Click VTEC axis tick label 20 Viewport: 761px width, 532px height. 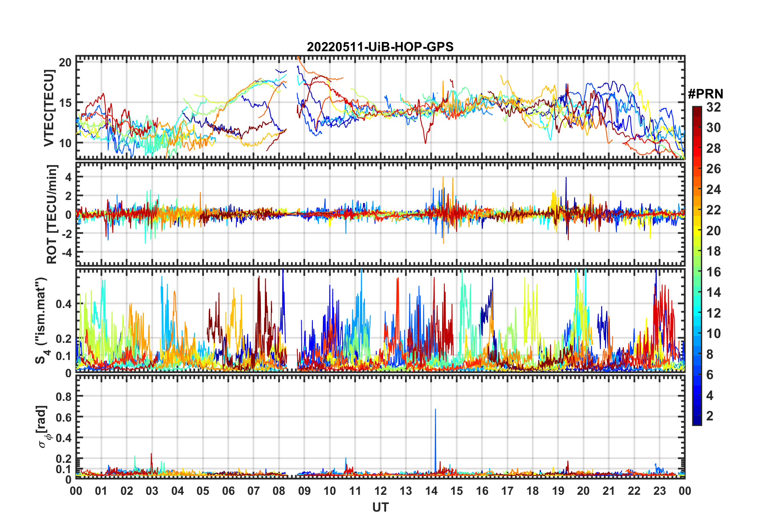[x=65, y=62]
